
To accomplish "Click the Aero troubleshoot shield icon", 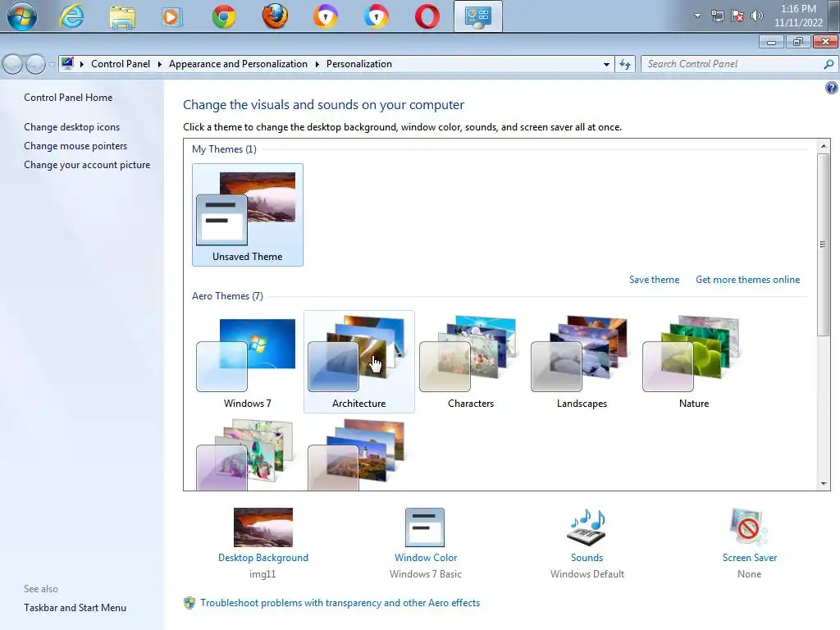I will pos(189,603).
